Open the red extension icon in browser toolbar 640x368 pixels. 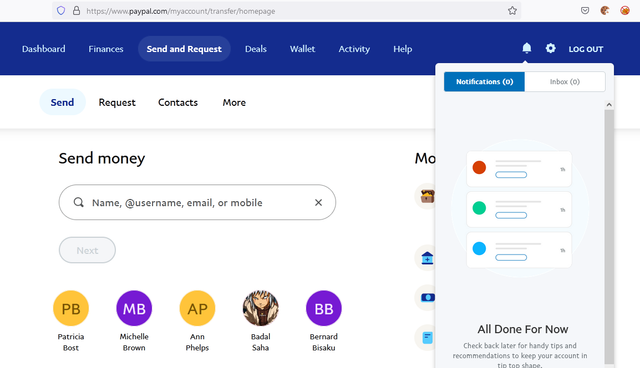click(x=624, y=11)
